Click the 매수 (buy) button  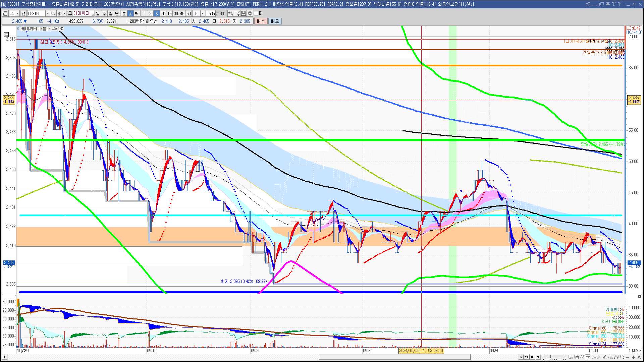click(x=261, y=21)
